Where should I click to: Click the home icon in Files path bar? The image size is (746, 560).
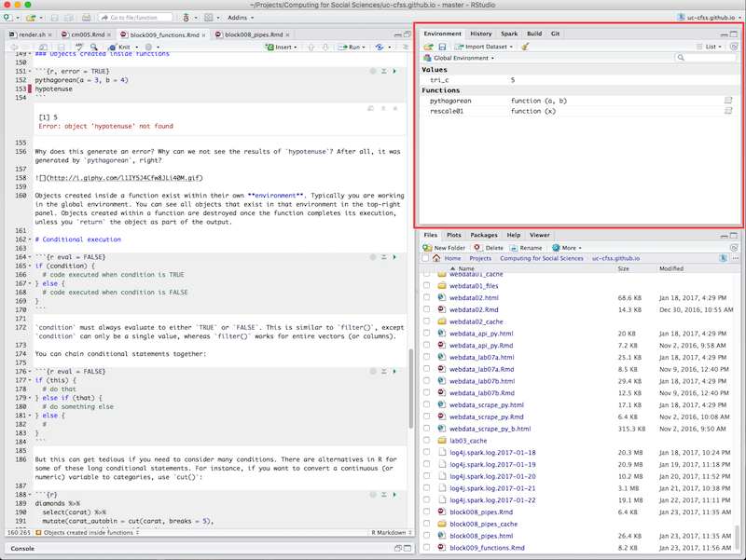[436, 258]
